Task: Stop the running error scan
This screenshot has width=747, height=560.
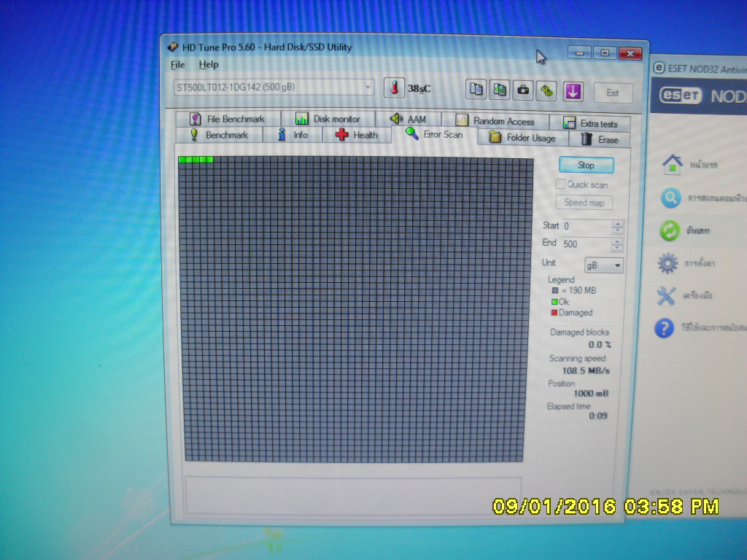Action: (586, 166)
